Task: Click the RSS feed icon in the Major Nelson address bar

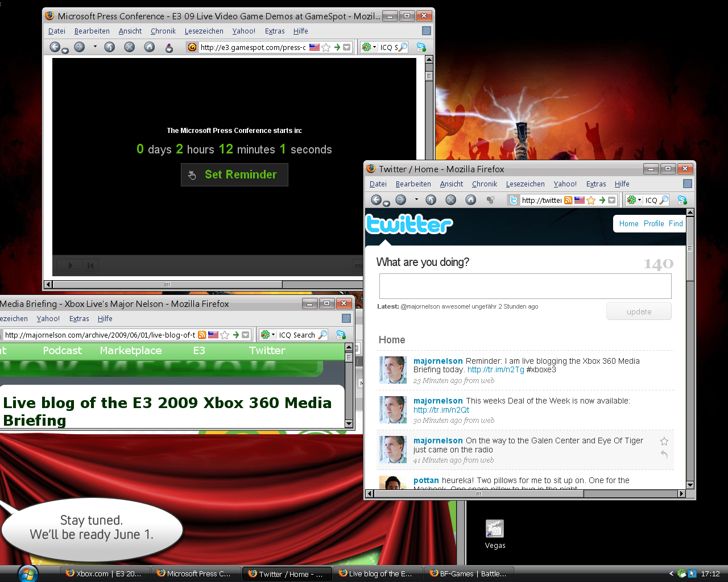Action: tap(202, 335)
